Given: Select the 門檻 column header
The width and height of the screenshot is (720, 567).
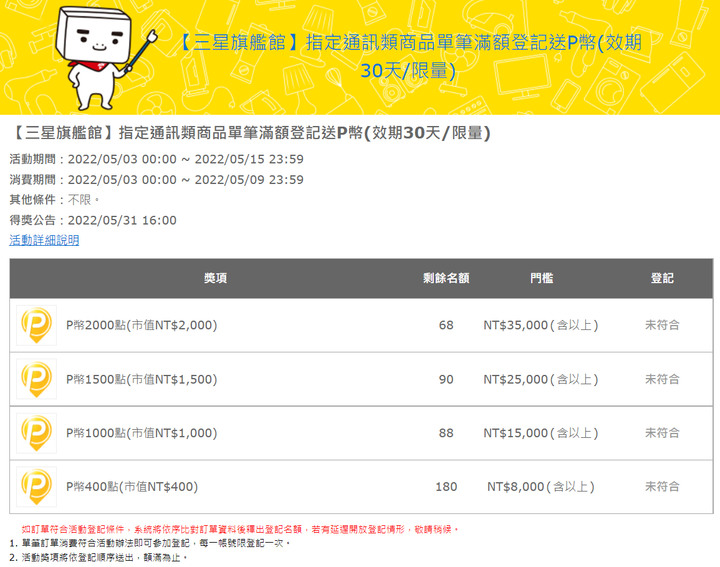Looking at the screenshot, I should click(x=541, y=278).
